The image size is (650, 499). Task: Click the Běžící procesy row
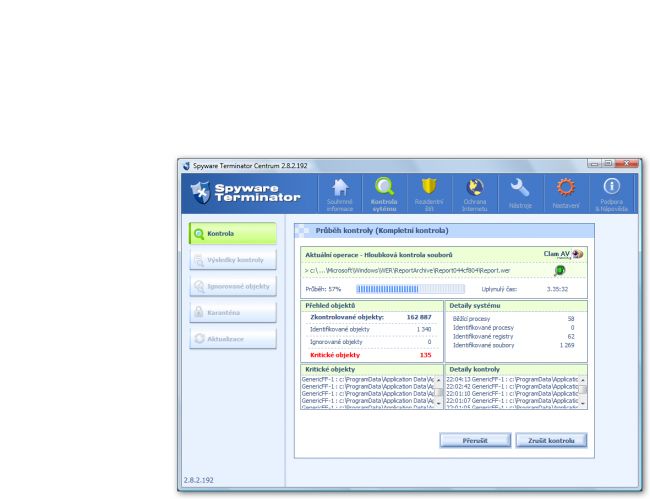(x=514, y=319)
